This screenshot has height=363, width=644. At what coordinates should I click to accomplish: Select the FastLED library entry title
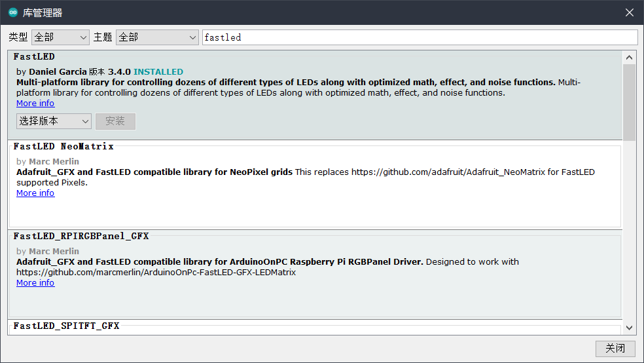pyautogui.click(x=34, y=56)
